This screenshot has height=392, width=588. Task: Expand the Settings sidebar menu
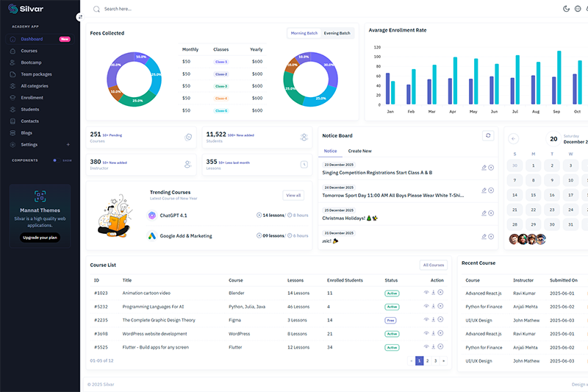click(68, 145)
